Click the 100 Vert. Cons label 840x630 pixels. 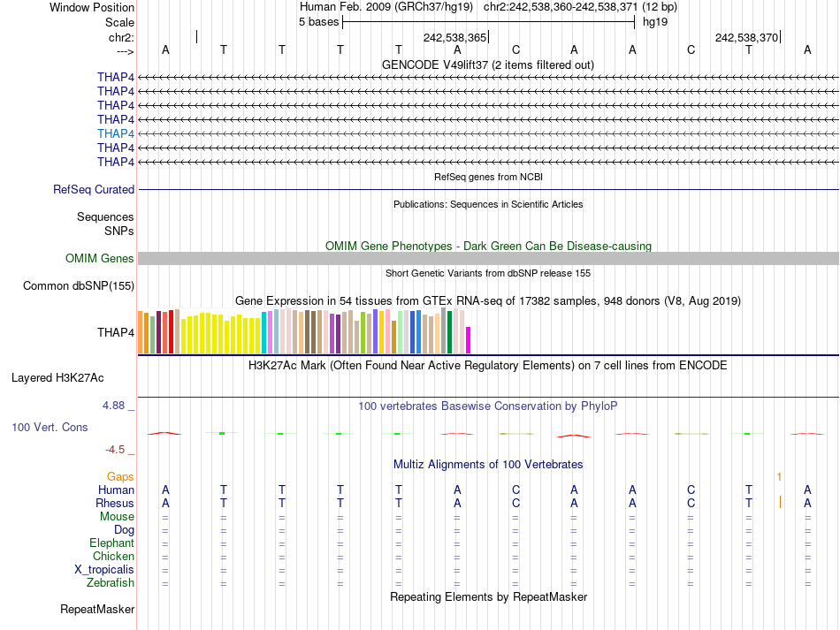pos(50,427)
